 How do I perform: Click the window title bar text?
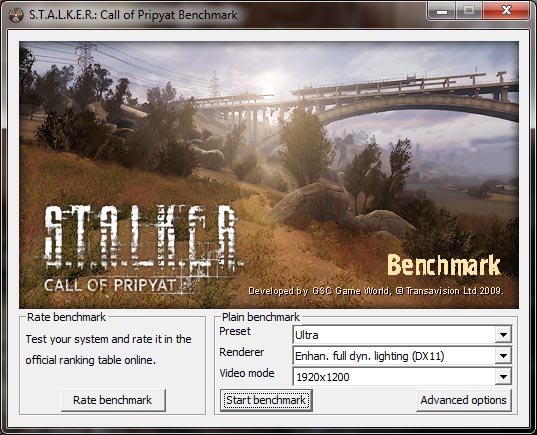coord(133,15)
